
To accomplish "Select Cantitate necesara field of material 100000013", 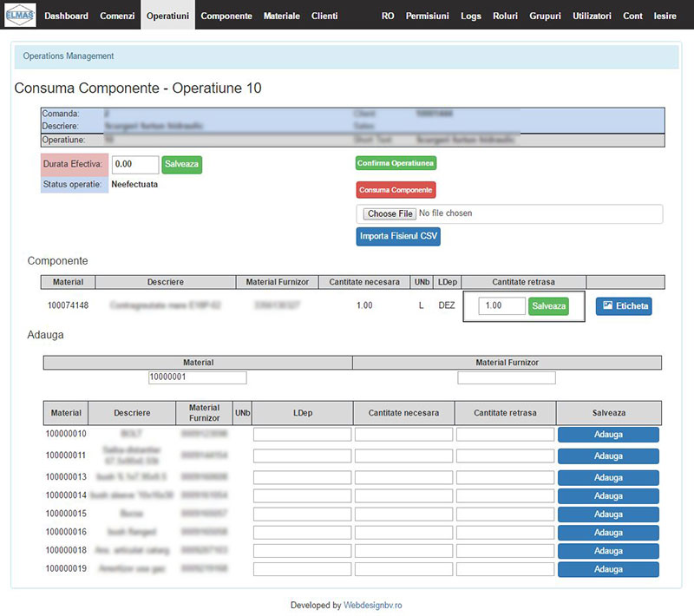I will [x=403, y=478].
